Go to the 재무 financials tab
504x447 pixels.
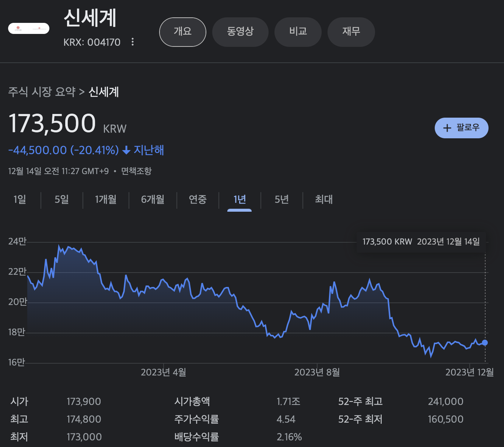[x=351, y=32]
